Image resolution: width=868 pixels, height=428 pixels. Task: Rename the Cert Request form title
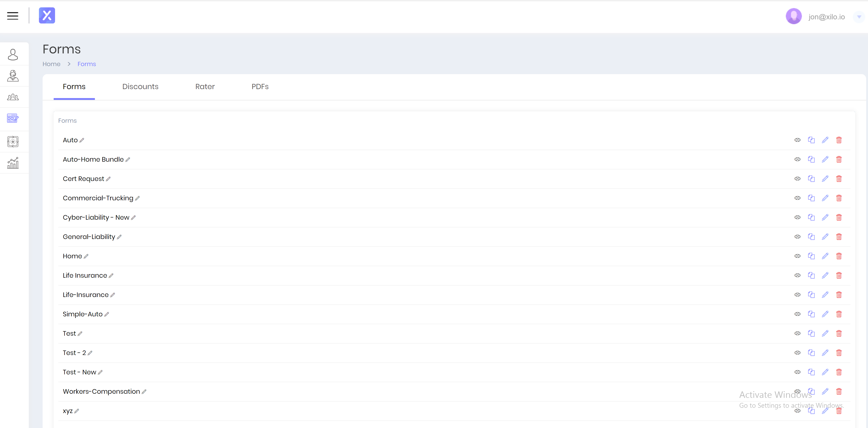[x=108, y=179]
